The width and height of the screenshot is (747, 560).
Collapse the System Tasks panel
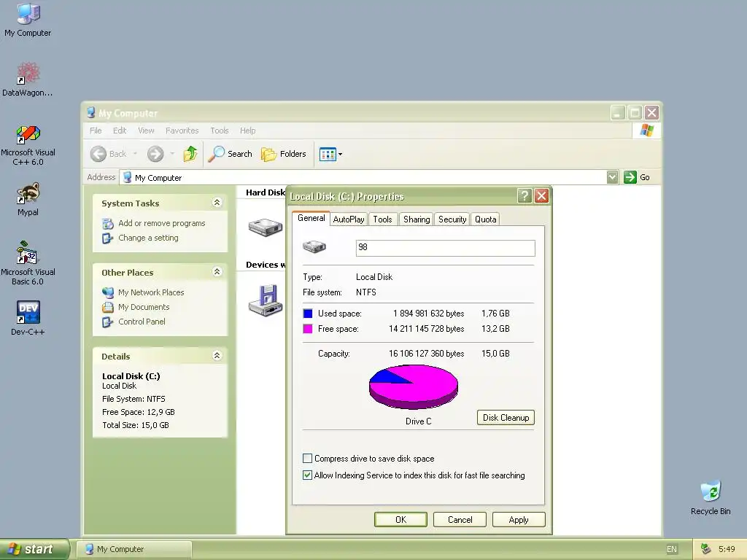pos(217,203)
